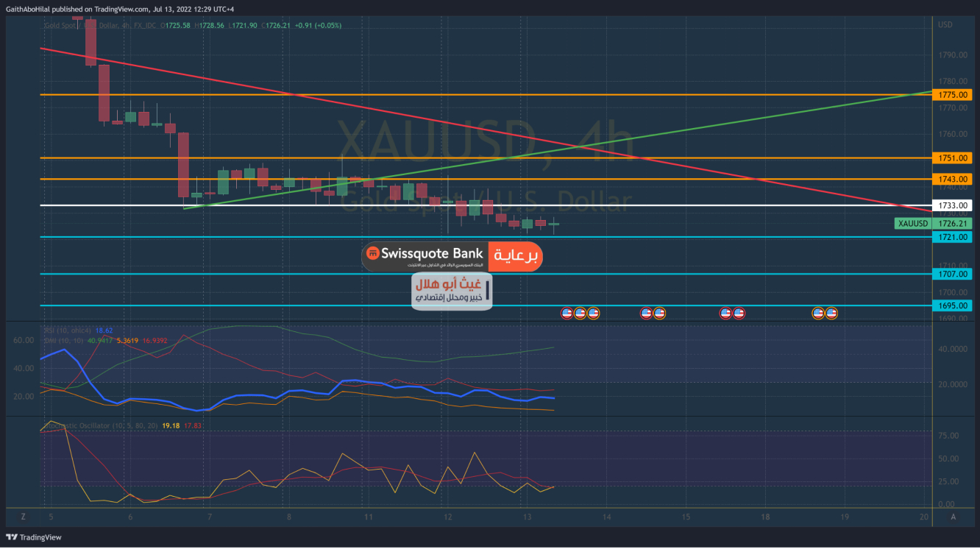
Task: Select the RSI (10, ohlc4) indicator legend
Action: pos(67,331)
